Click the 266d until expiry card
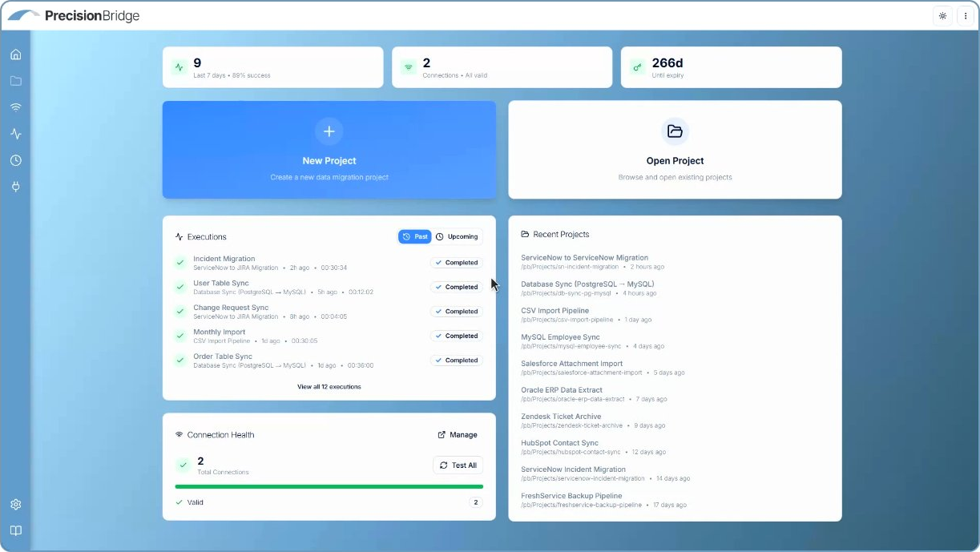 (x=732, y=67)
